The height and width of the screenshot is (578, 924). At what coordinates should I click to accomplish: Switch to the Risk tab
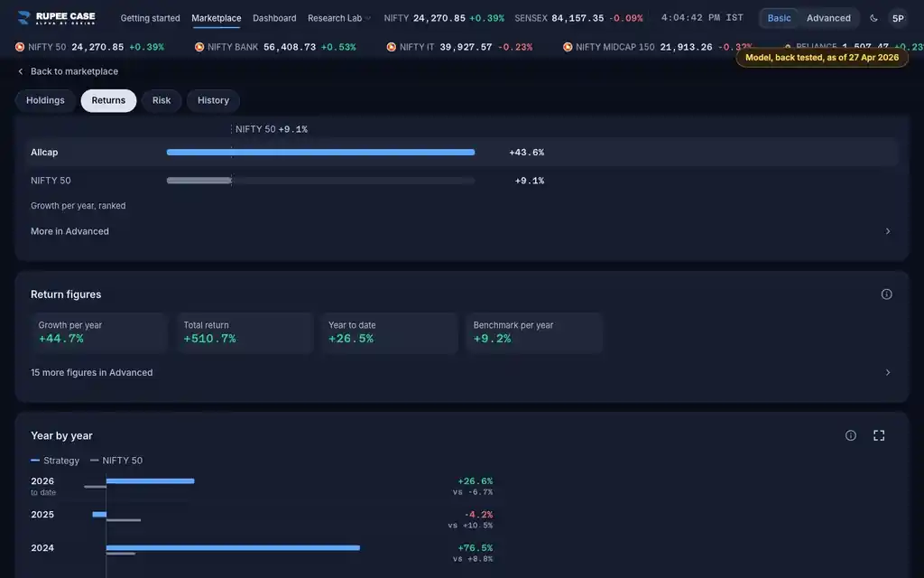coord(162,100)
